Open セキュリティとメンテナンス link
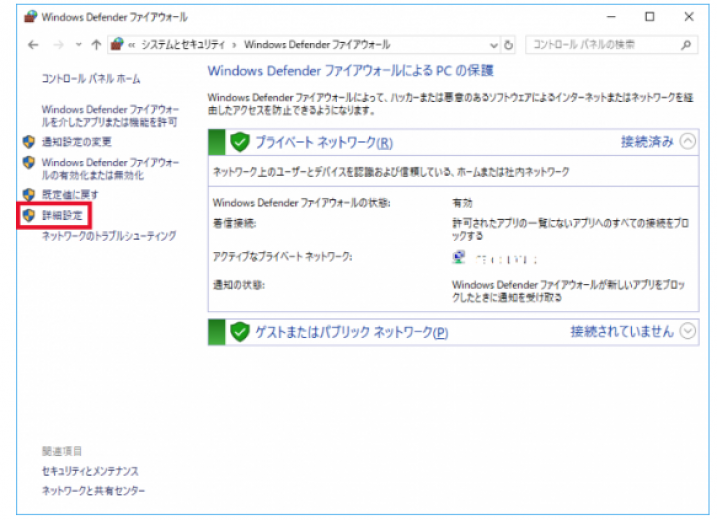 [90, 471]
